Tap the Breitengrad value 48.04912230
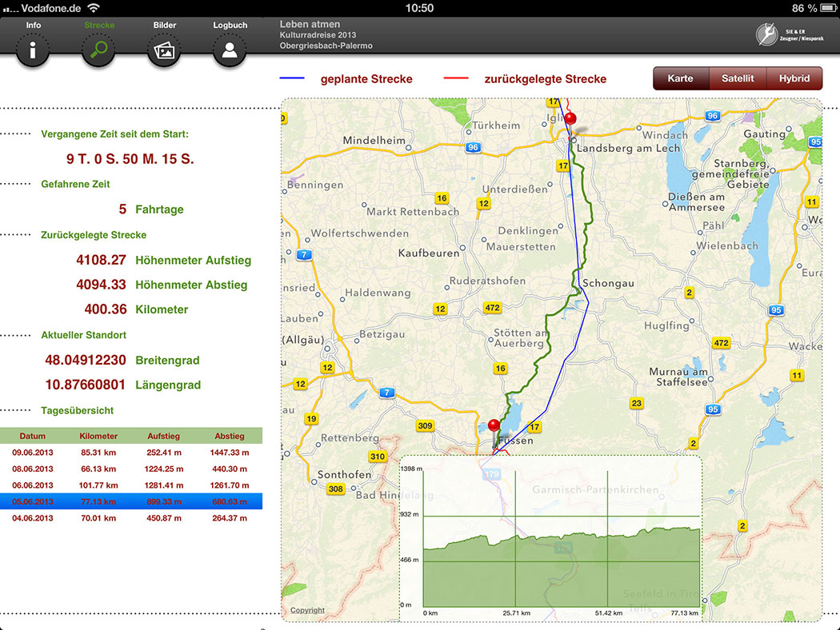 pyautogui.click(x=85, y=360)
